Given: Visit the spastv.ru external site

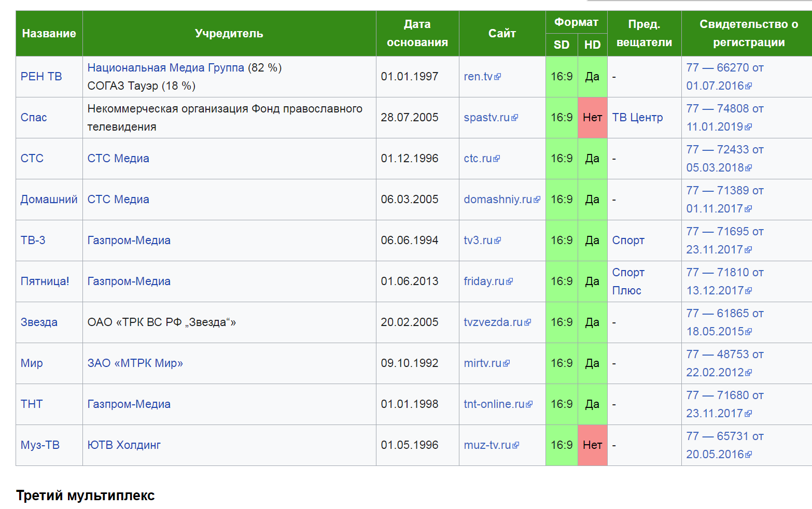Looking at the screenshot, I should click(491, 118).
